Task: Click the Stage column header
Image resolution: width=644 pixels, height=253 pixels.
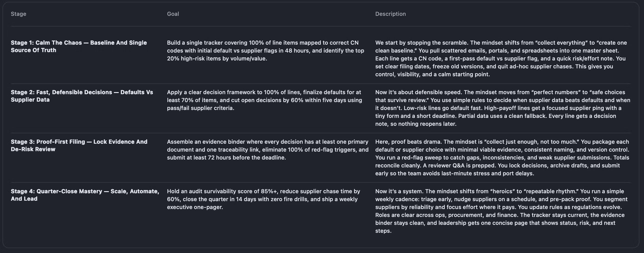Action: point(19,14)
